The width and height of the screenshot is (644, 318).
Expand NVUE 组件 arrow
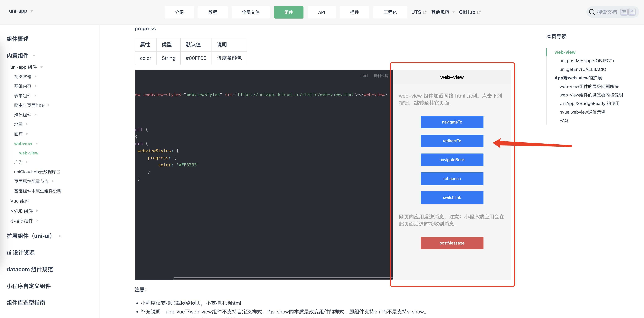37,211
